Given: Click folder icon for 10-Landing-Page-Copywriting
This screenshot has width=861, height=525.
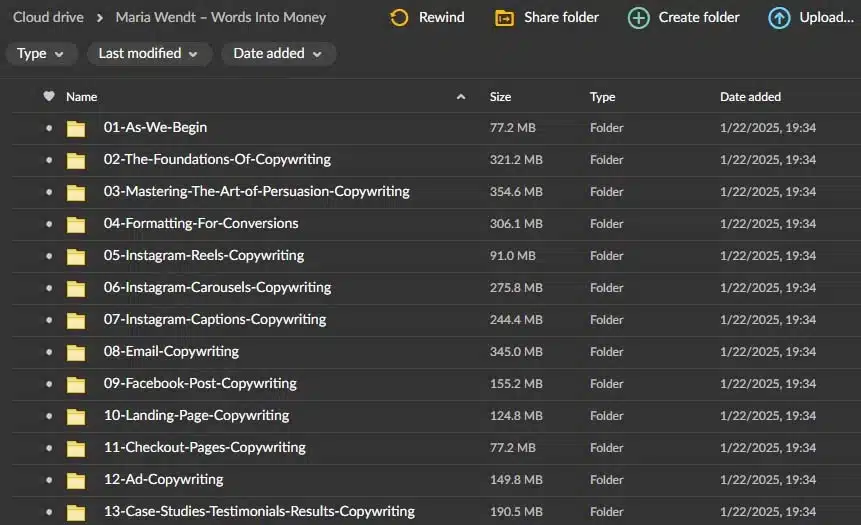Looking at the screenshot, I should (76, 416).
